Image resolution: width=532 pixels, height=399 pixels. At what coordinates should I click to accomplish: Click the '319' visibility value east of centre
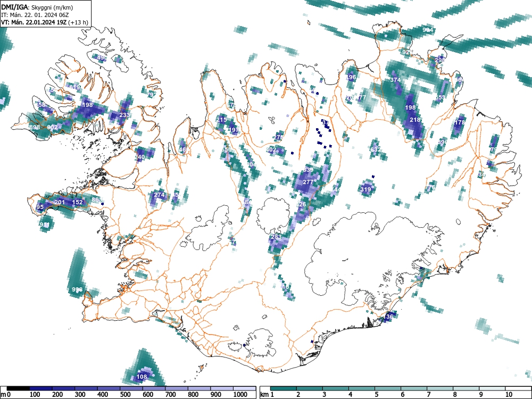[365, 189]
